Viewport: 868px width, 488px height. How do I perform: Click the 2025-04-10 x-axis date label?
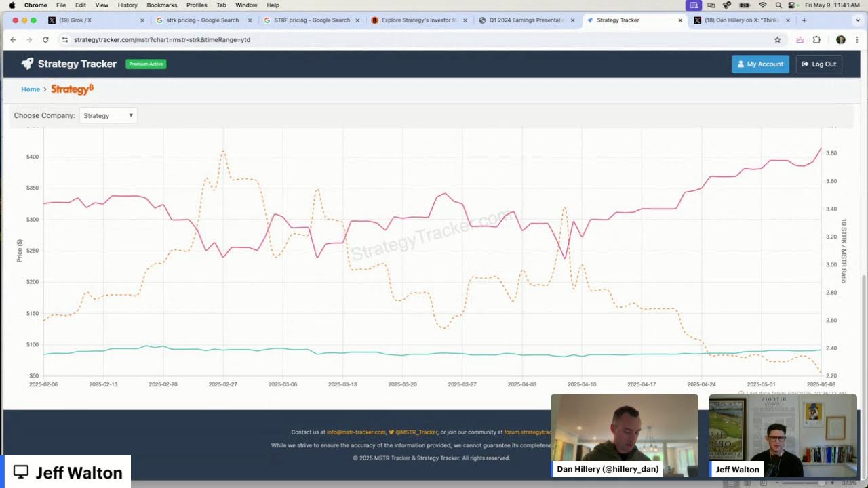point(582,384)
